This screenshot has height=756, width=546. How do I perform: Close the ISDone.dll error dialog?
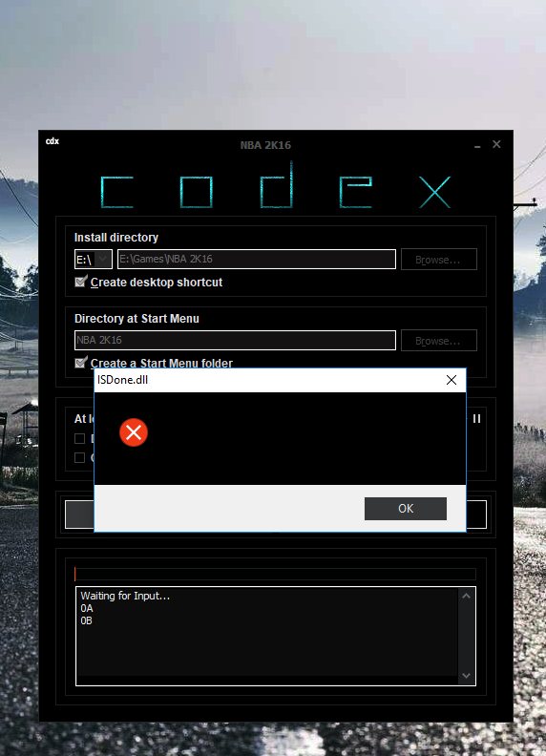coord(451,380)
